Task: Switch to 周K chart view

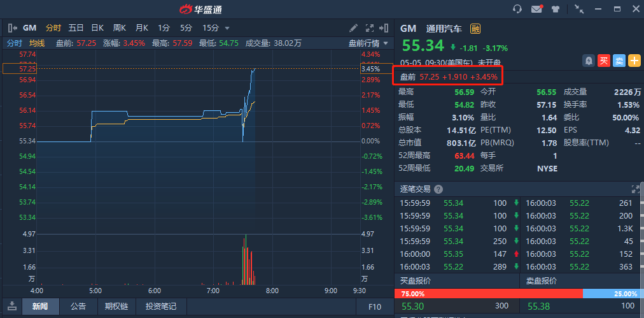Action: point(120,28)
